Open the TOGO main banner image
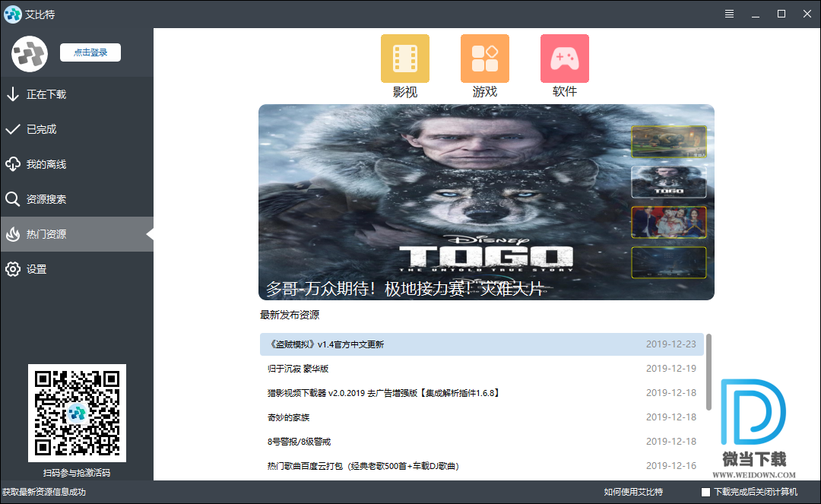Viewport: 821px width, 504px height. tap(487, 202)
